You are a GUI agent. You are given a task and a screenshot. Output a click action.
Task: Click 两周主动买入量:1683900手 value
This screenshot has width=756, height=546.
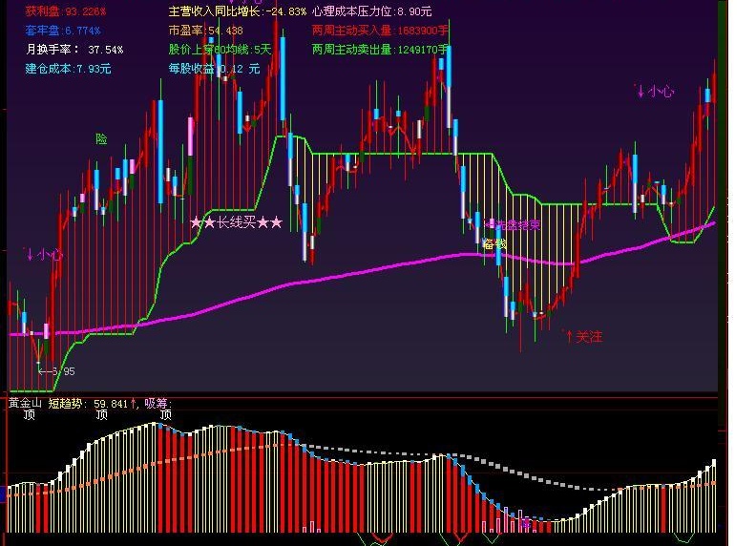(380, 31)
